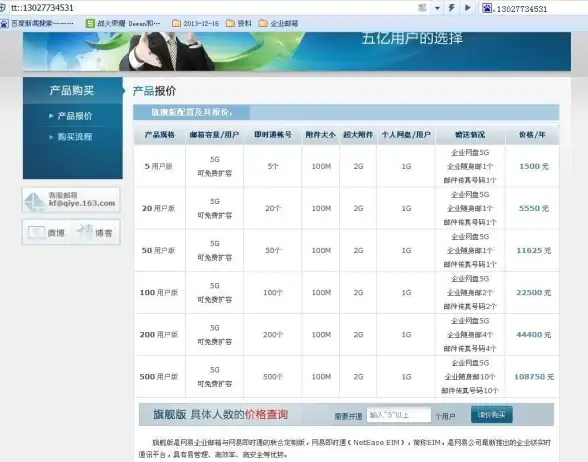Select 购买流程 in the left sidebar
The image size is (588, 462).
[x=74, y=137]
